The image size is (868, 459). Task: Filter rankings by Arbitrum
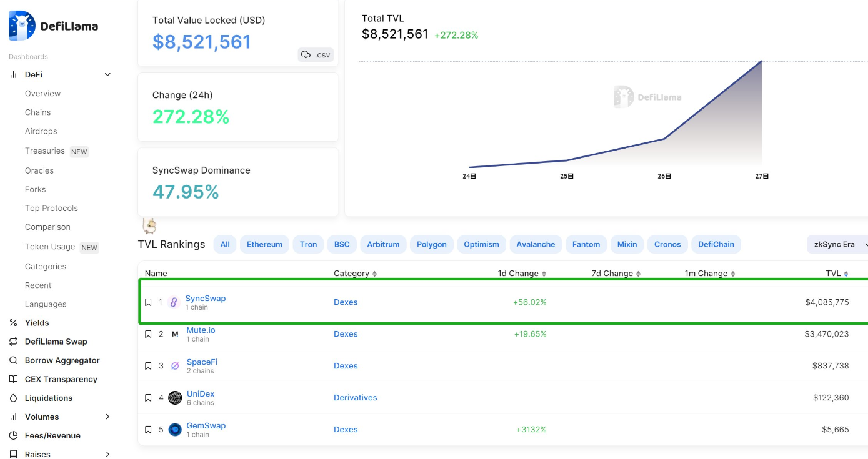383,244
